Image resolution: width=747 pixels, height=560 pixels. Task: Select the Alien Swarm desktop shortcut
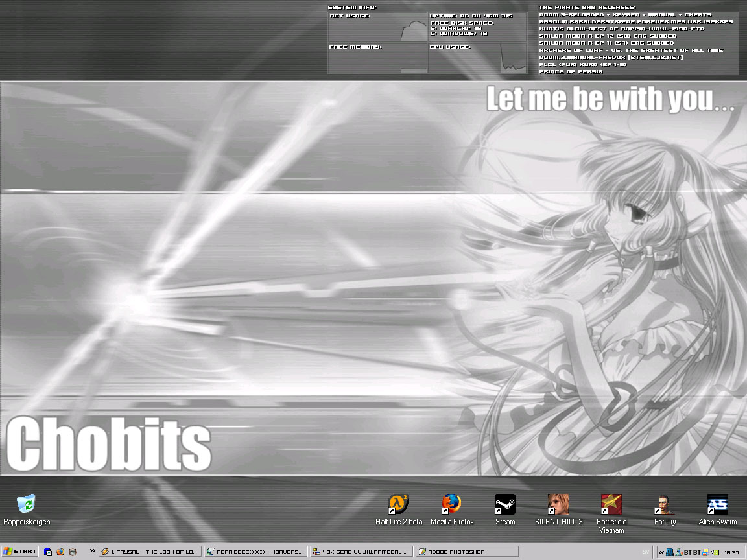click(717, 509)
